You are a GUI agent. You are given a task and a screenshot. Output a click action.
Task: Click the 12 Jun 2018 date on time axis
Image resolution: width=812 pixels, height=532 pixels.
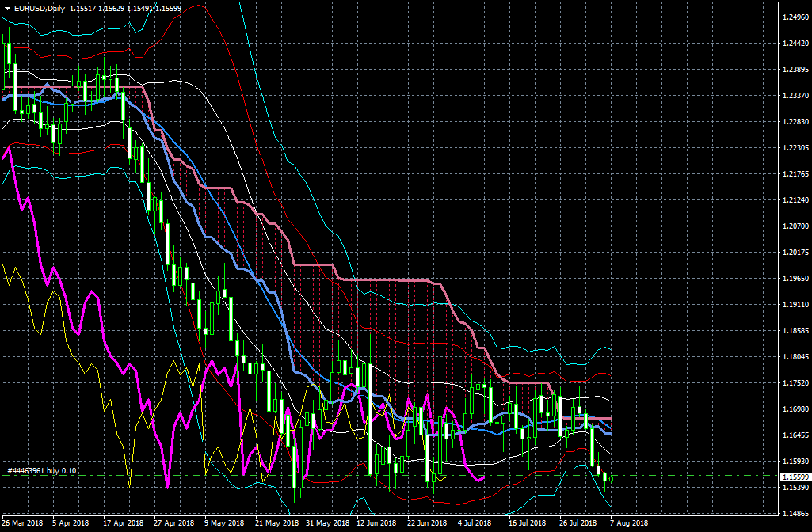tap(376, 523)
